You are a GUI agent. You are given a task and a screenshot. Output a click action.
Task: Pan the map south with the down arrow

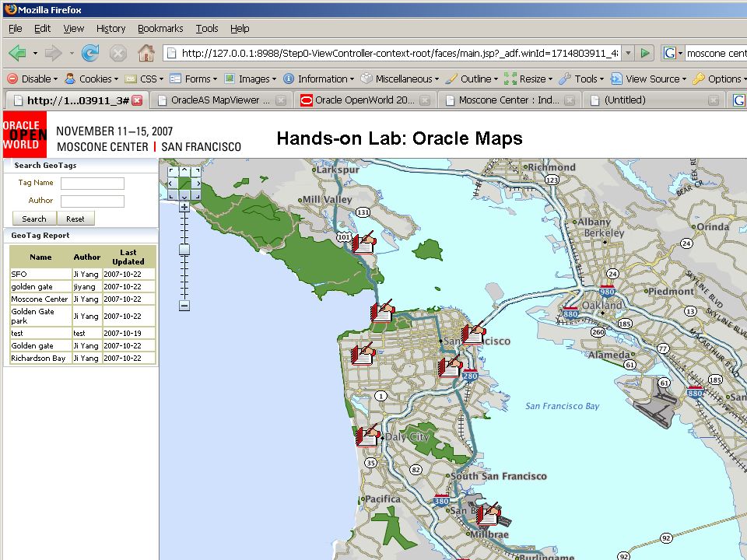(184, 195)
